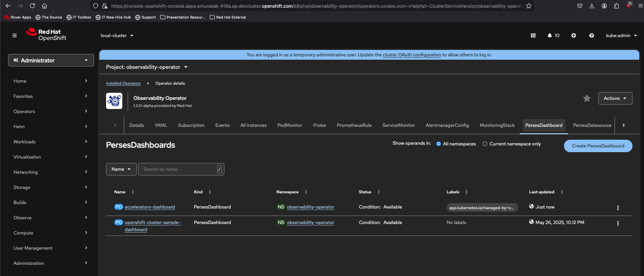
Task: Click the Create PersesDashboard button
Action: [x=598, y=146]
